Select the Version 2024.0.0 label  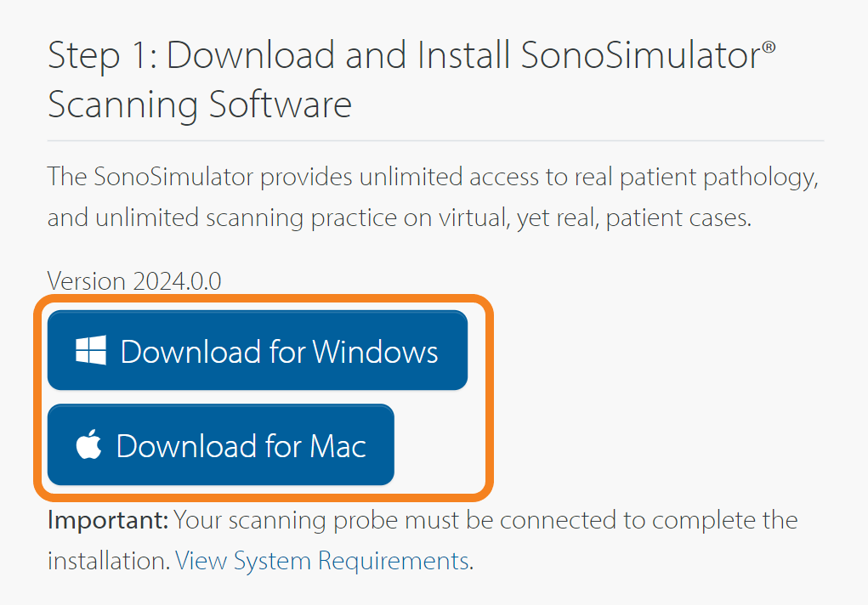point(133,281)
